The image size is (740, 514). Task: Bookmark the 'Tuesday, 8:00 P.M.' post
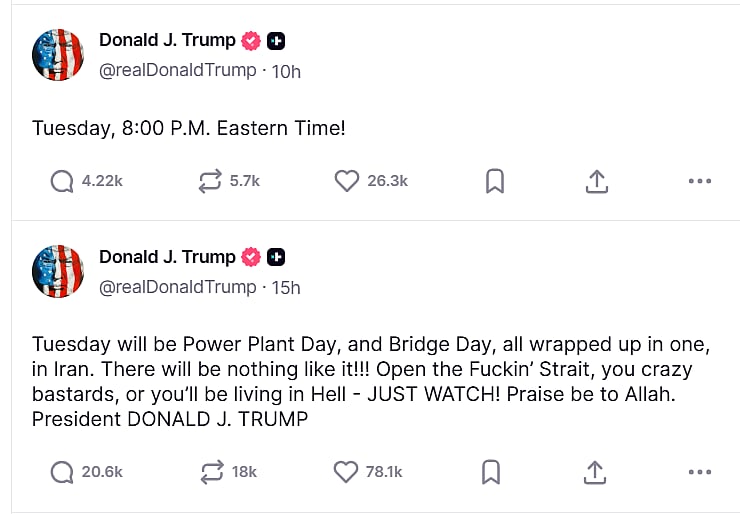pos(494,181)
